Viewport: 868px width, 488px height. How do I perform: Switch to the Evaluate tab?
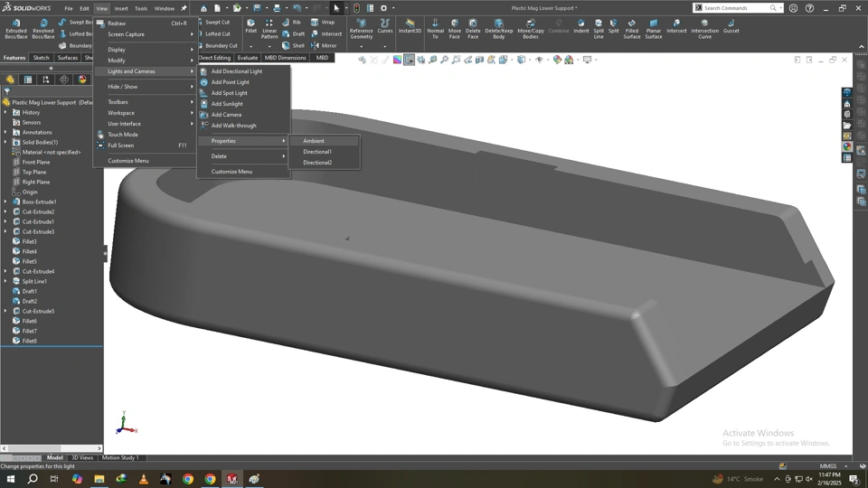(x=247, y=58)
